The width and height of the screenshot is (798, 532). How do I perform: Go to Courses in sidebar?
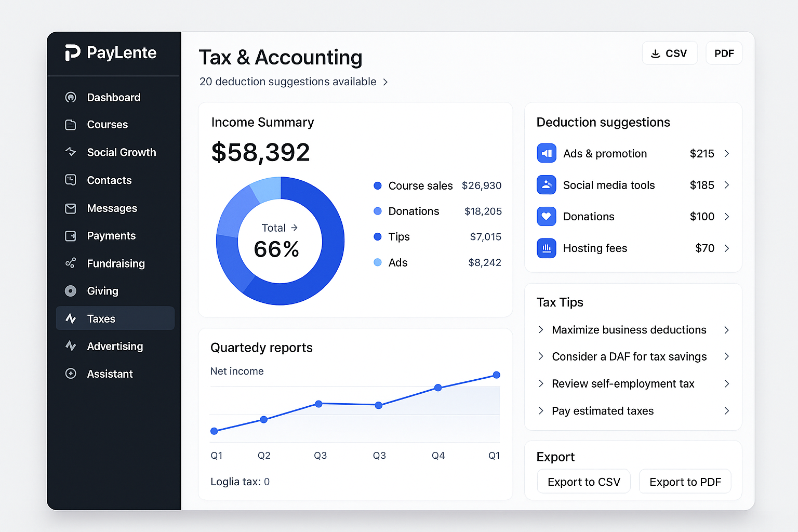coord(115,125)
